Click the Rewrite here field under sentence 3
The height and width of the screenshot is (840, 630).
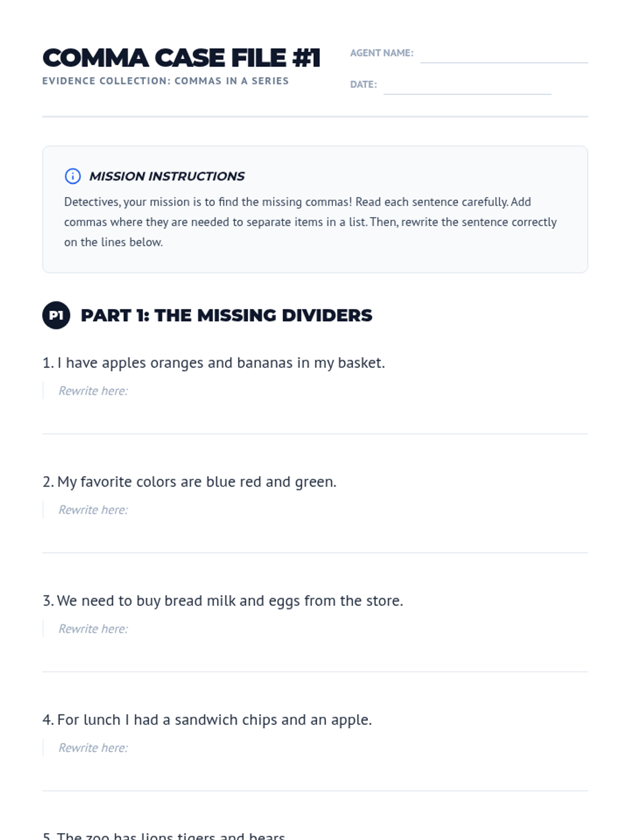315,646
